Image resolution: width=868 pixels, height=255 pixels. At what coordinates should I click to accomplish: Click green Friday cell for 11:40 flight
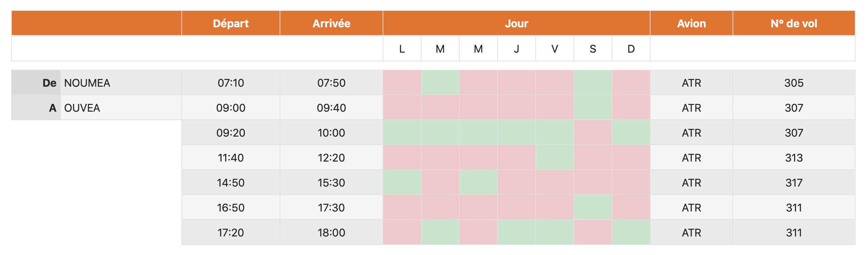pyautogui.click(x=555, y=158)
